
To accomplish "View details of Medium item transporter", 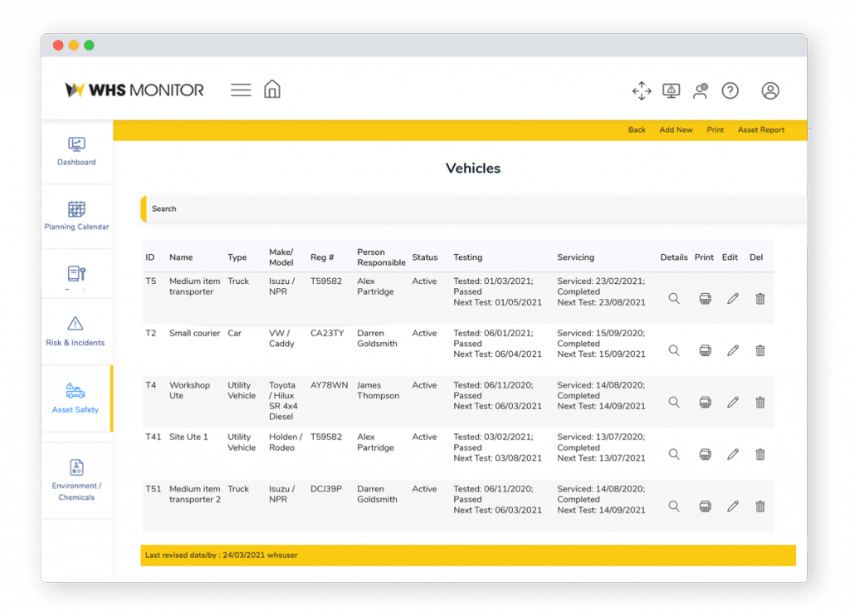I will click(673, 298).
